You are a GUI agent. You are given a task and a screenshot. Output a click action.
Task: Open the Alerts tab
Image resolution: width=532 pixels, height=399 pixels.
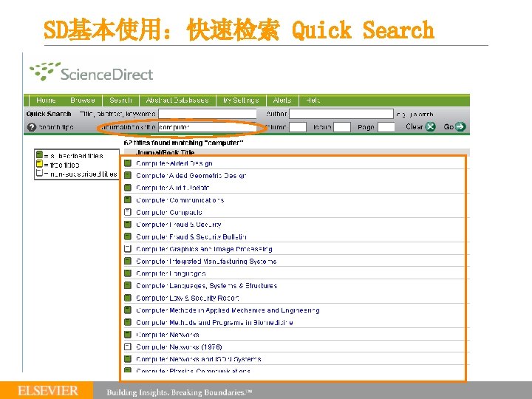[x=282, y=100]
